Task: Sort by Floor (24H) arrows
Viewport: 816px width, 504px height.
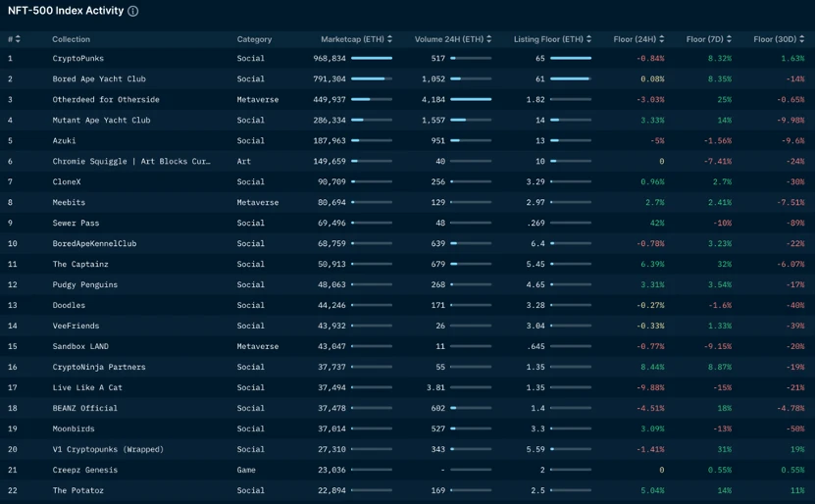Action: pyautogui.click(x=661, y=39)
